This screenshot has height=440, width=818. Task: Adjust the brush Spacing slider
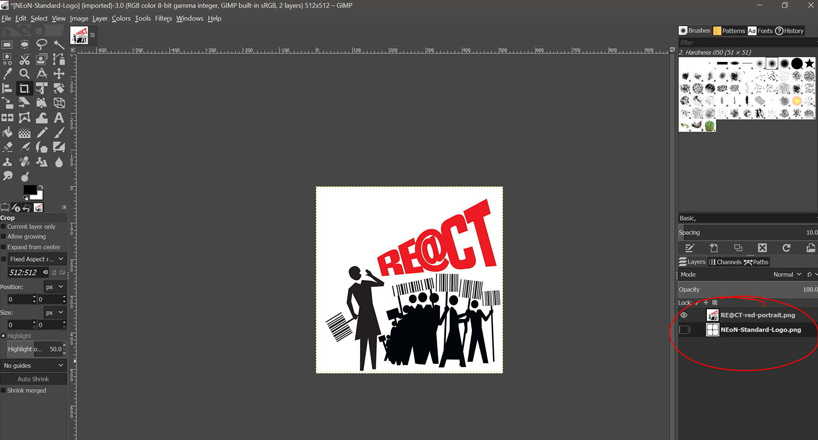[748, 233]
